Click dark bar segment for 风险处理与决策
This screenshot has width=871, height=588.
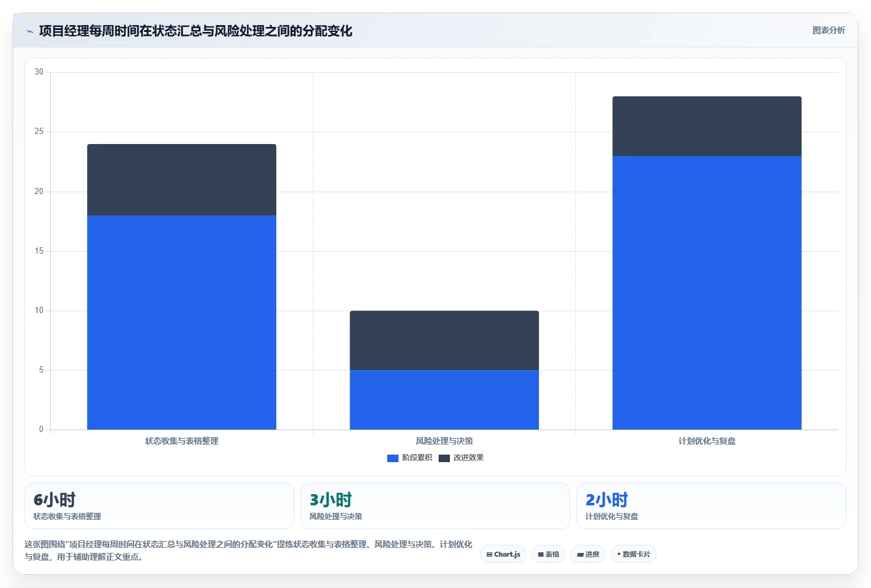point(444,340)
